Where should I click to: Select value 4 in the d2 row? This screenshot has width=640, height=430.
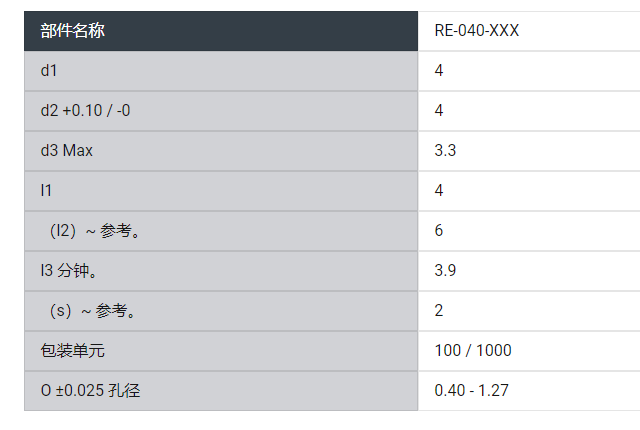pyautogui.click(x=439, y=111)
